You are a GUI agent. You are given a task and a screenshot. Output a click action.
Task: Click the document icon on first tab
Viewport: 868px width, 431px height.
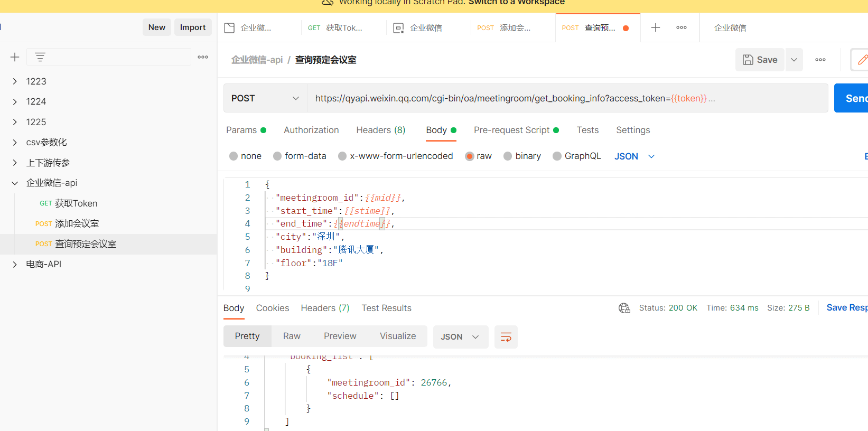[x=229, y=28]
